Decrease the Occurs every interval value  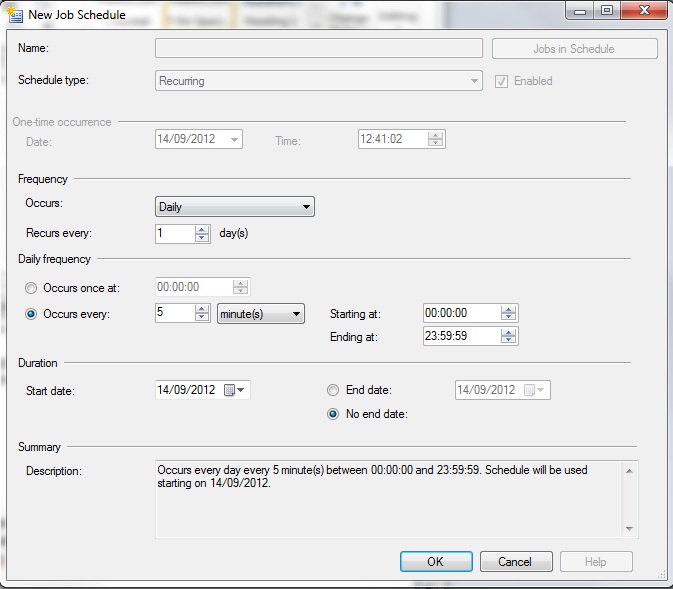tap(203, 318)
